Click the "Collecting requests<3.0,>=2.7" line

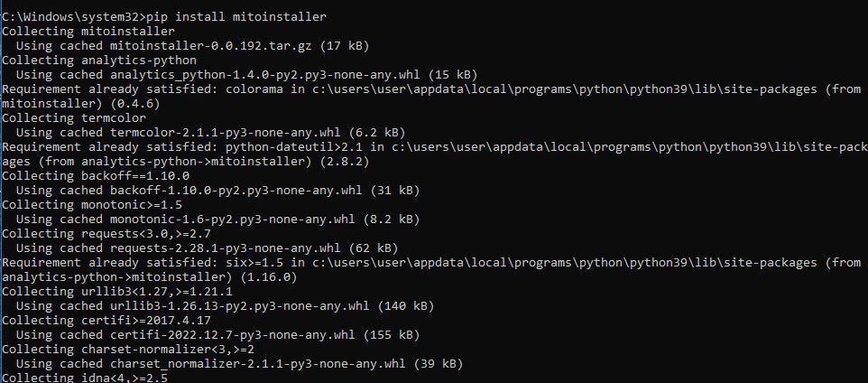(x=106, y=234)
